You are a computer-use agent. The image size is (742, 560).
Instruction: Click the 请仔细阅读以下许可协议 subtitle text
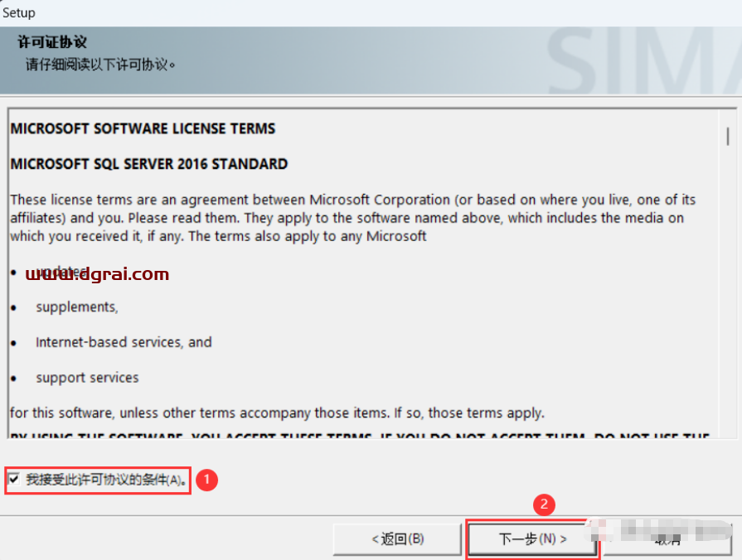coord(100,64)
